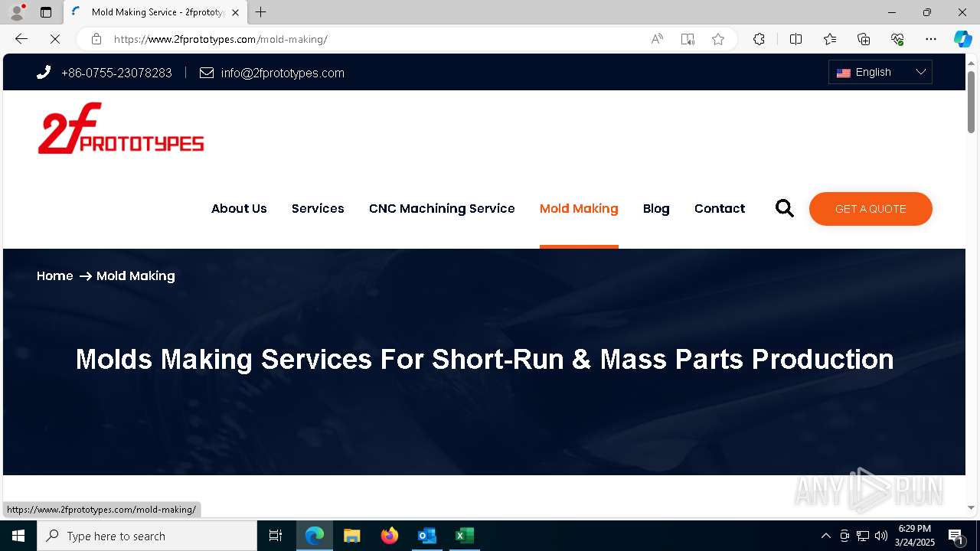Close the Mold Making Service tab
This screenshot has height=551, width=980.
pos(236,12)
